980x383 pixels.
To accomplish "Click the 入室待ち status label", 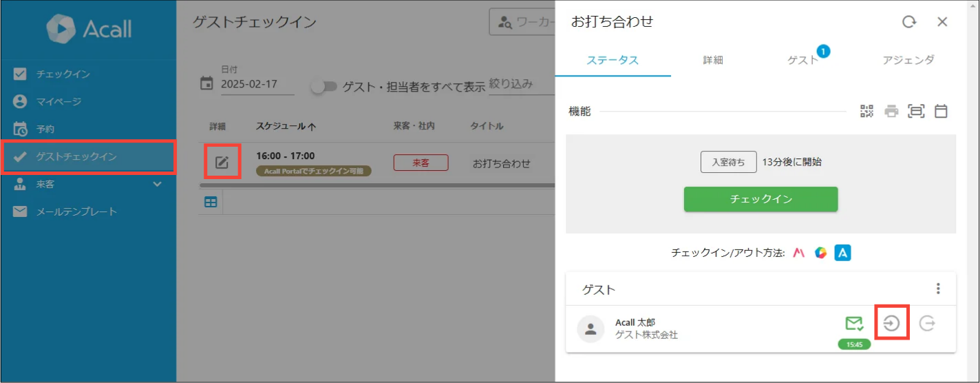I will click(729, 163).
